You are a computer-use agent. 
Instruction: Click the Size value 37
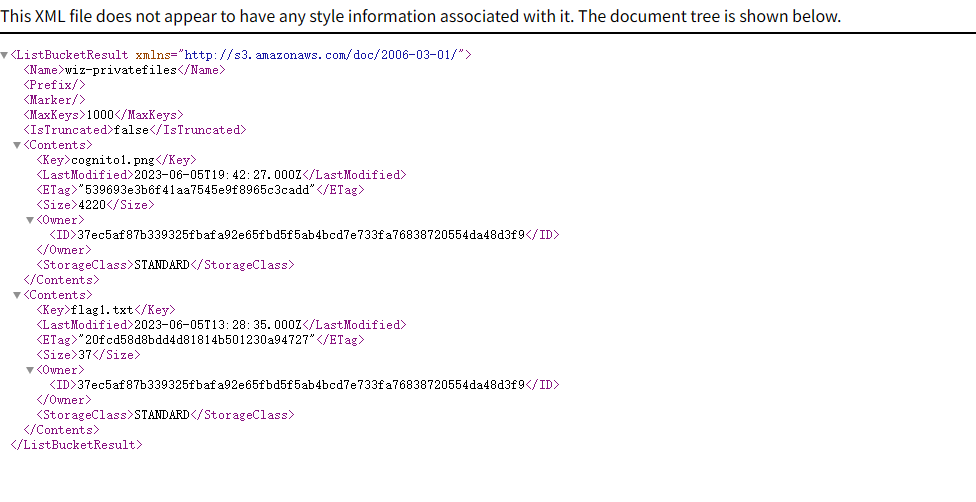pyautogui.click(x=85, y=355)
